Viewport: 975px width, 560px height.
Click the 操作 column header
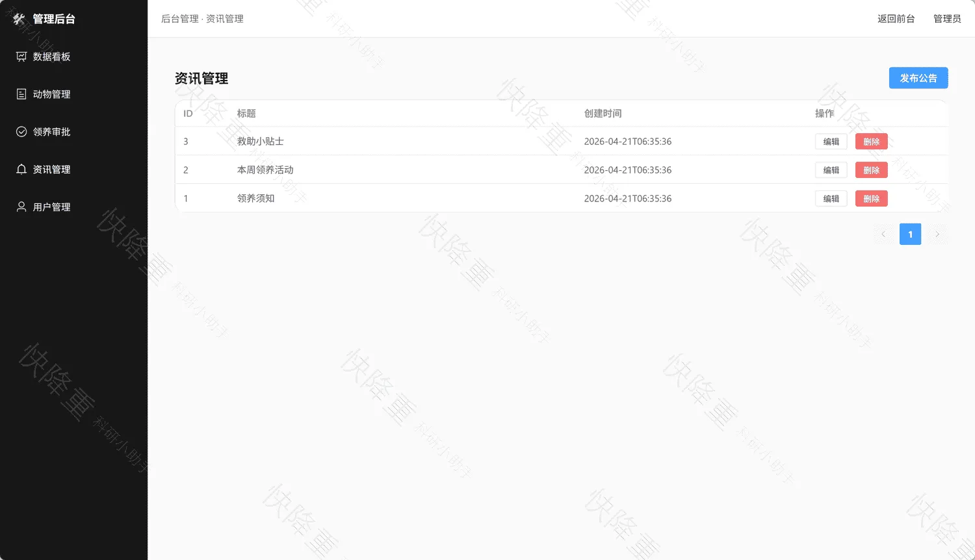(824, 114)
